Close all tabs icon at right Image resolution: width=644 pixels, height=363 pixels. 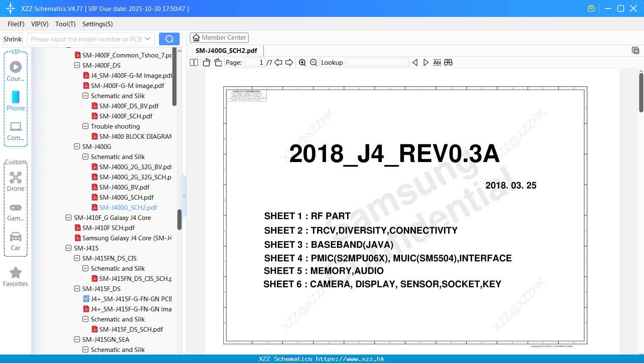tap(636, 50)
